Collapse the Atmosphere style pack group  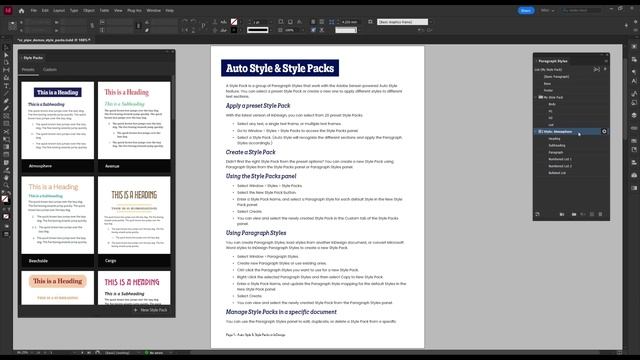coord(536,131)
